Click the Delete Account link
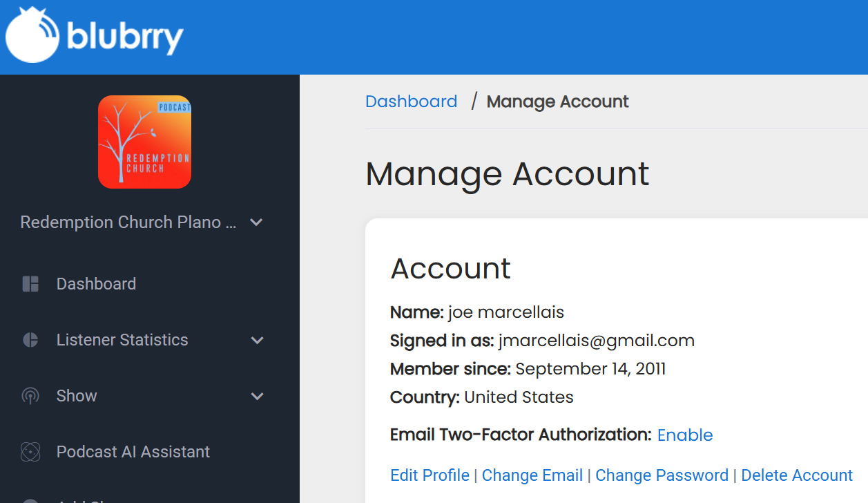Viewport: 868px width, 503px height. pos(797,475)
